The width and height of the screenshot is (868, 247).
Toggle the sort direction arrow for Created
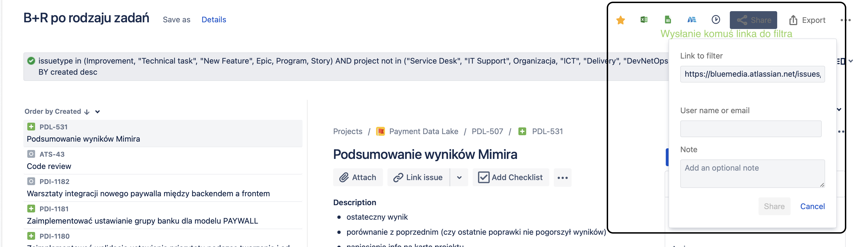(x=87, y=112)
